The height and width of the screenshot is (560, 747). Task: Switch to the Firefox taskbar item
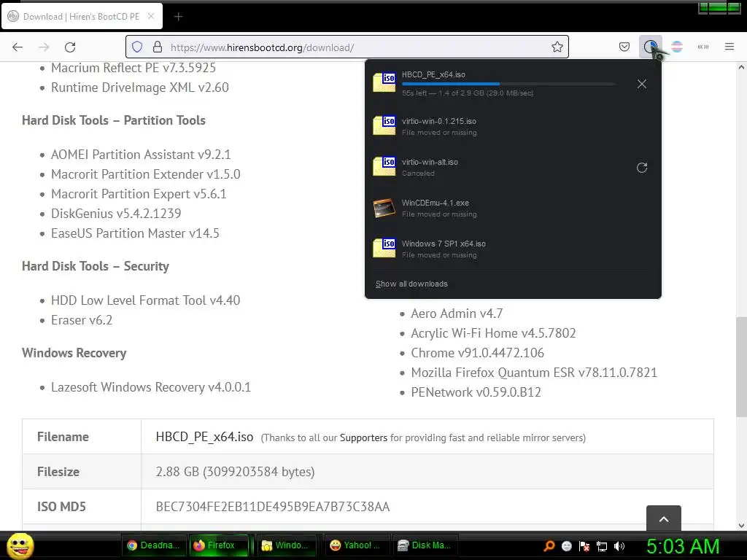coord(219,545)
